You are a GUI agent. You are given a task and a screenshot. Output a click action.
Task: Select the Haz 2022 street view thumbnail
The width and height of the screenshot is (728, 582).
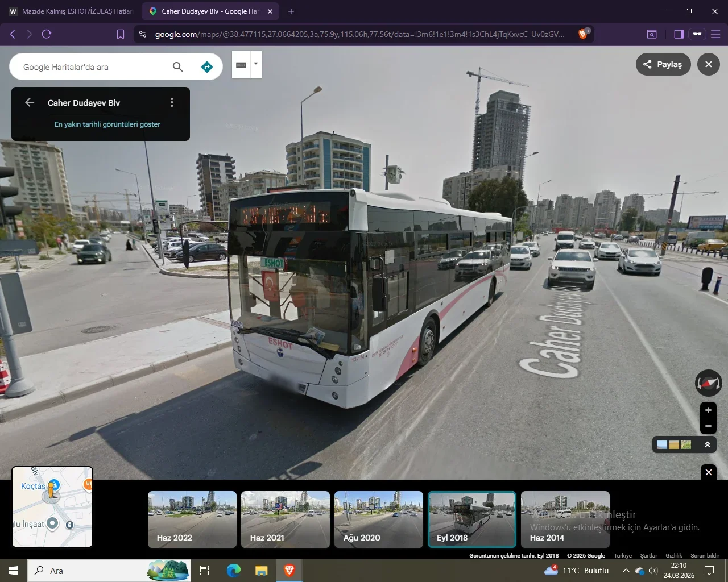(192, 519)
